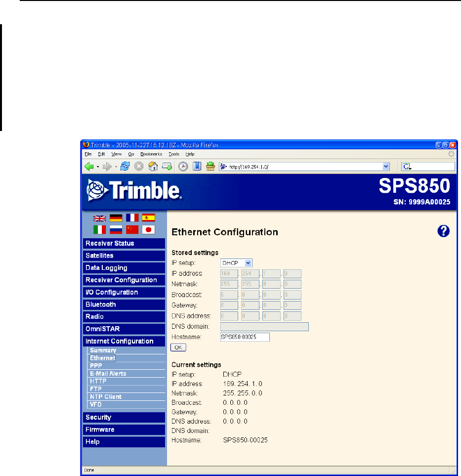Screen dimensions: 461x476
Task: Switch language with the British flag
Action: [99, 218]
